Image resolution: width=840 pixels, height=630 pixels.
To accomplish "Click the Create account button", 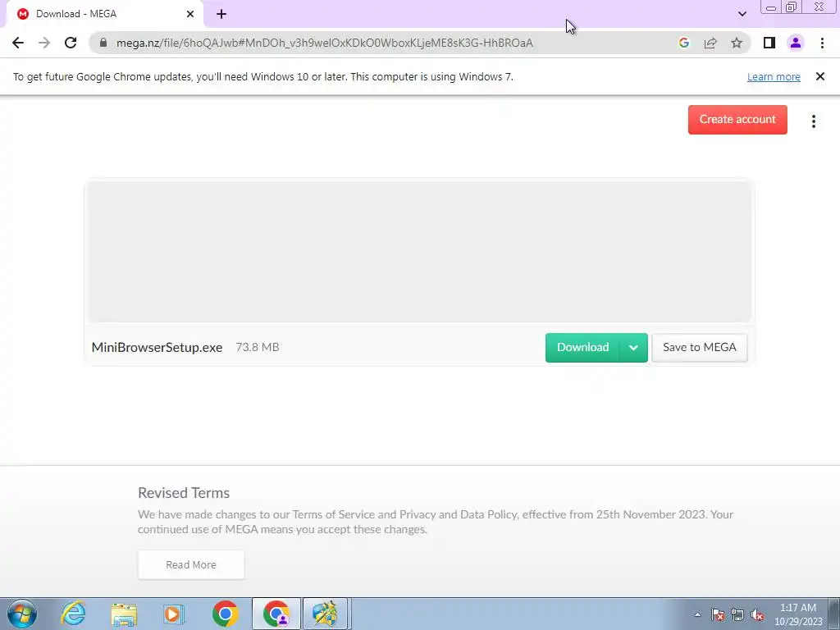I will click(x=737, y=120).
